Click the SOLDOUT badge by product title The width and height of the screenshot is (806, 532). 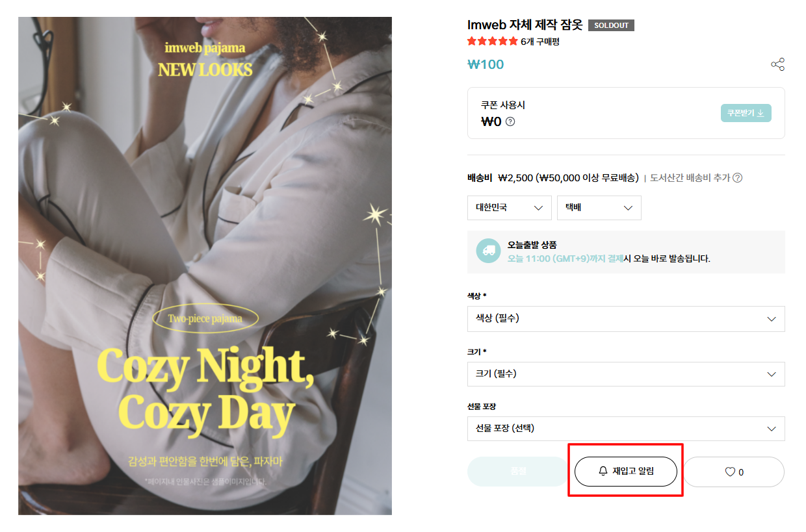point(611,25)
